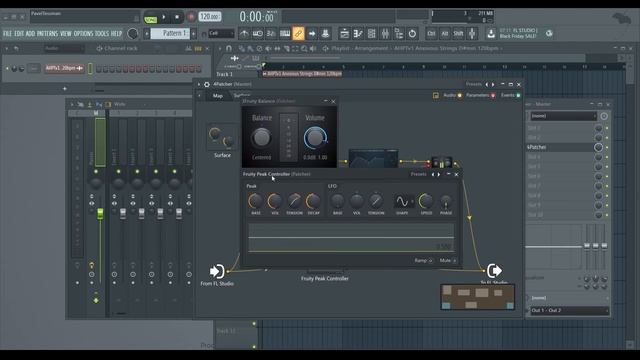Toggle the metronome icon
Screen dimensions: 640x360
coord(244,34)
